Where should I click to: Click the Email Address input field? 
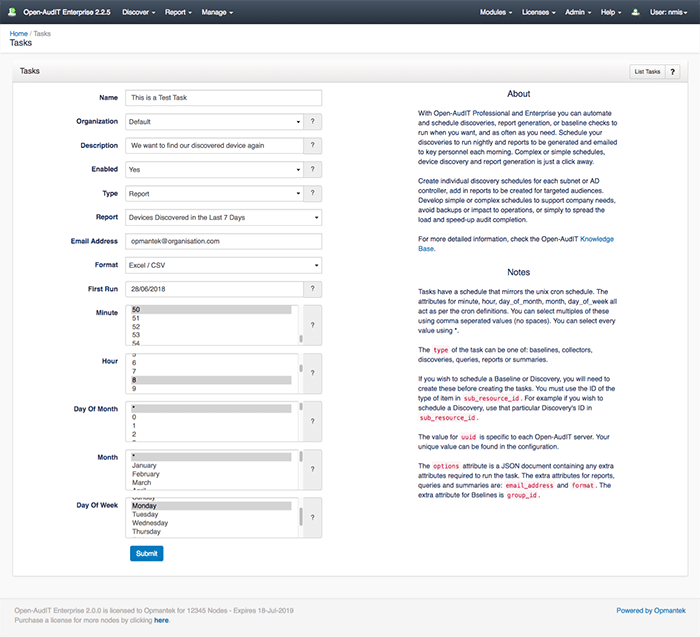(223, 241)
